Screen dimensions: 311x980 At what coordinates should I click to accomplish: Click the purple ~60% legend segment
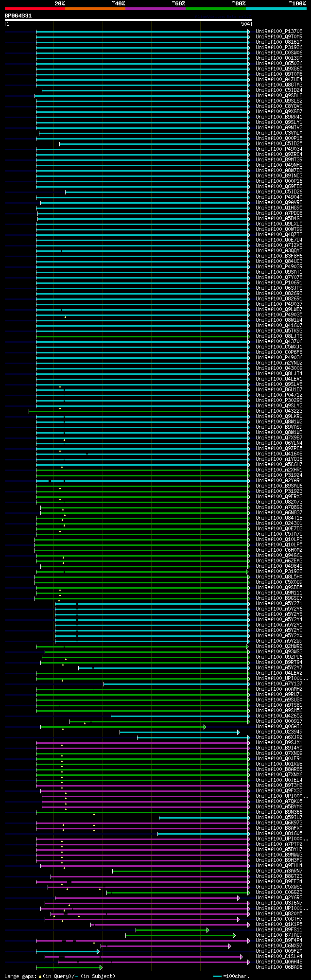point(155,9)
